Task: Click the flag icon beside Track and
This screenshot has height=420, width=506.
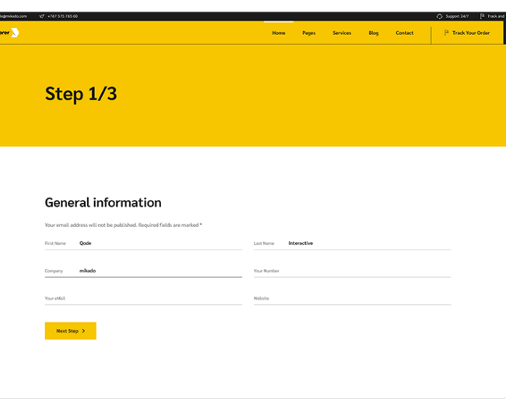Action: 482,16
